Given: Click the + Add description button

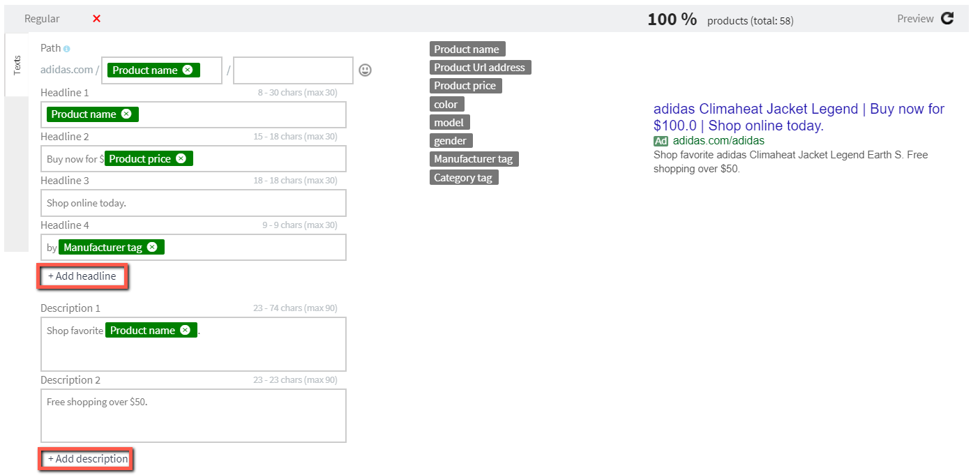Looking at the screenshot, I should point(84,459).
